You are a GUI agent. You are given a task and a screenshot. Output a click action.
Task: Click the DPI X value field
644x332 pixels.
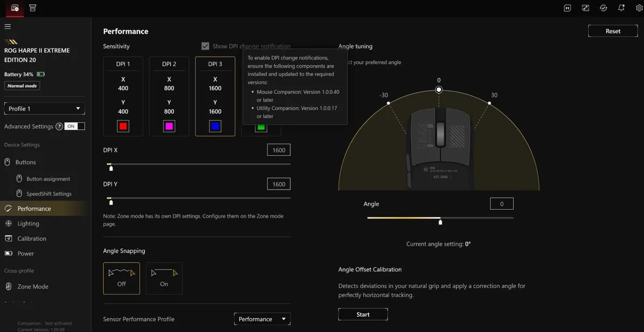point(279,150)
